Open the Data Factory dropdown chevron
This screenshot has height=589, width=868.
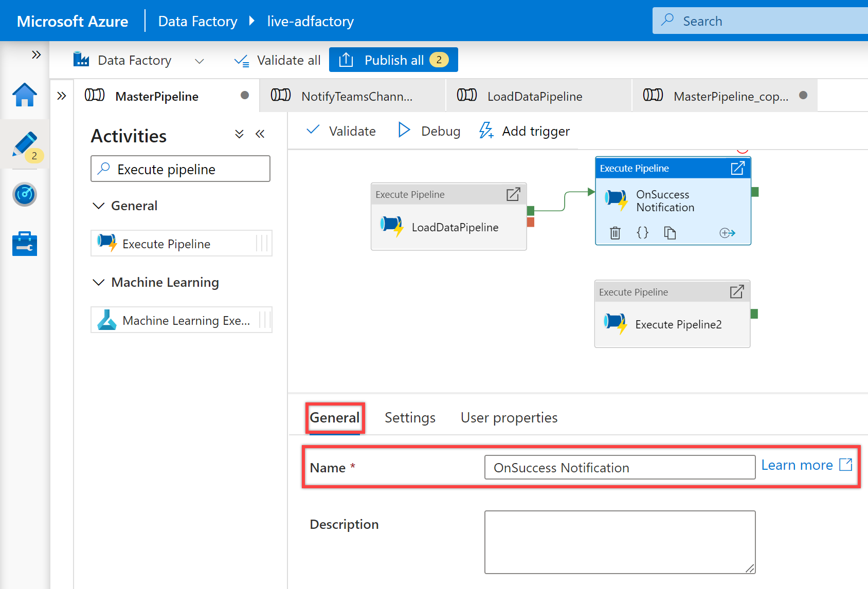pos(200,61)
